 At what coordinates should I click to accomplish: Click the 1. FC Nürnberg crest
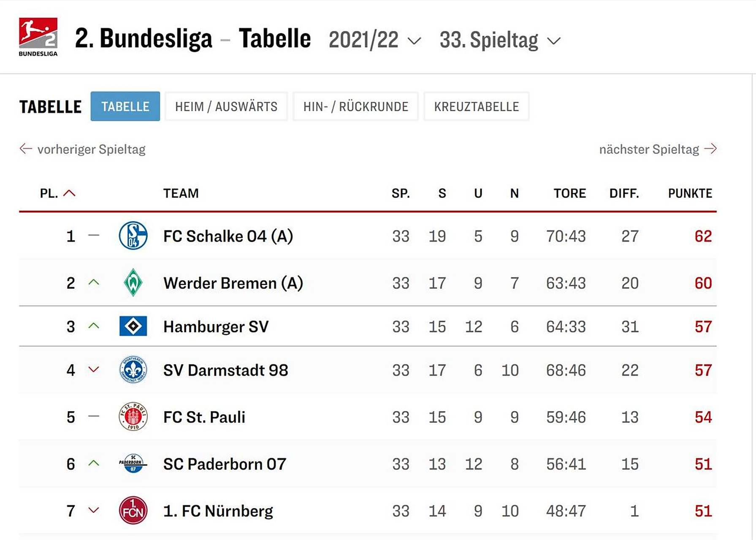133,510
